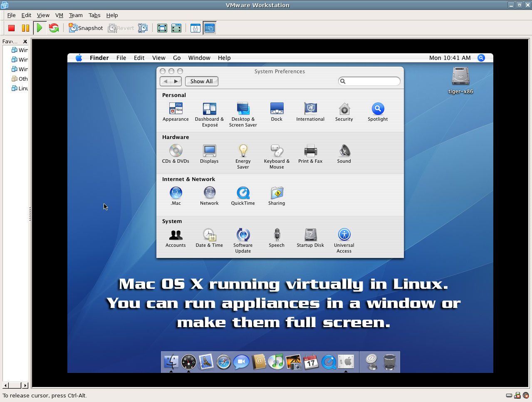Open the Go menu in Finder
532x402 pixels.
[x=177, y=58]
